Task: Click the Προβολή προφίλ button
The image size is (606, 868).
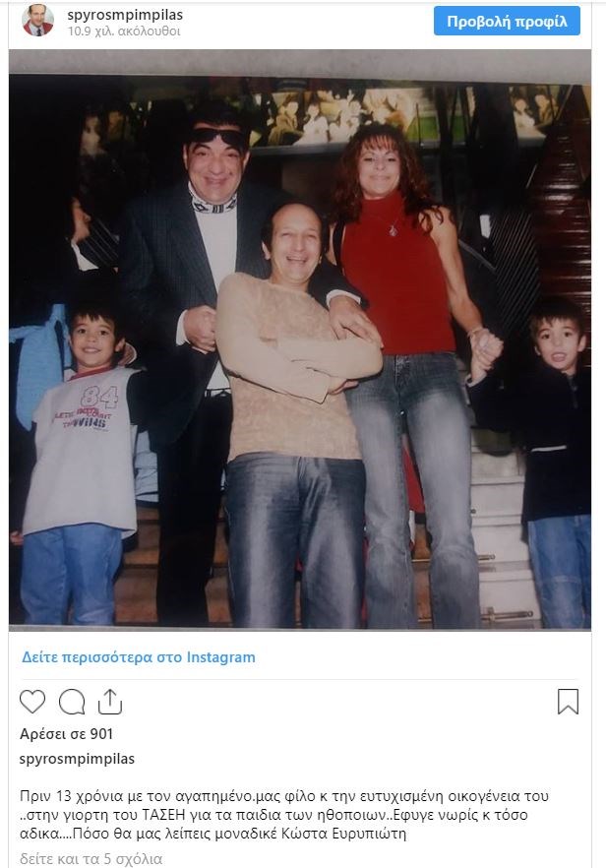Action: tap(507, 21)
